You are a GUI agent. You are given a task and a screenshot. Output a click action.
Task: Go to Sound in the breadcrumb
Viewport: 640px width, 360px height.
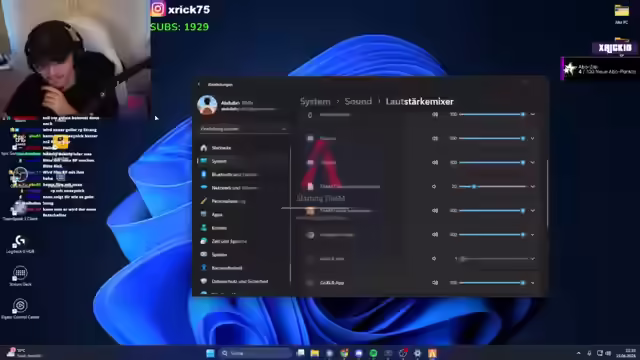(x=358, y=102)
